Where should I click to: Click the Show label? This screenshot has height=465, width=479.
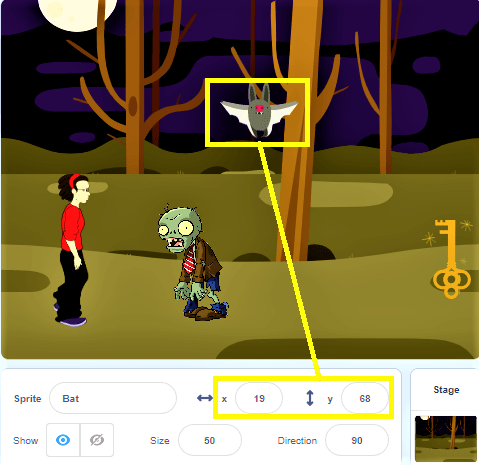point(26,440)
